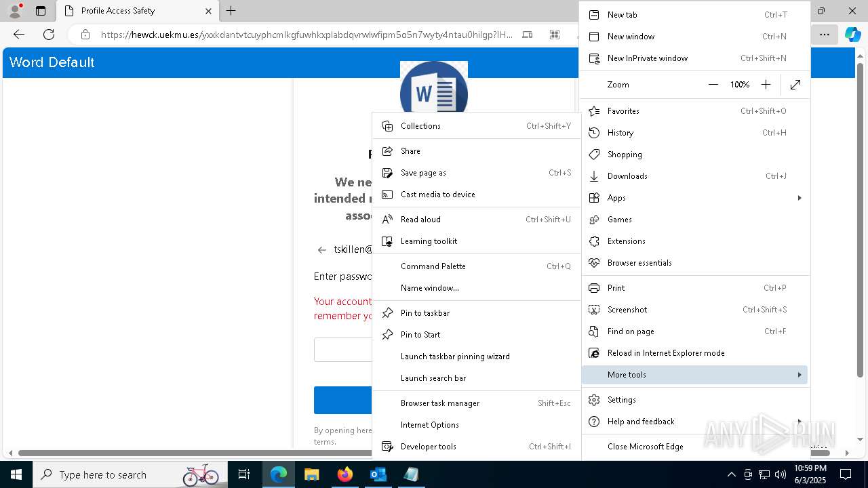Decrease zoom with the minus button
Screen dimensions: 868x488
tap(713, 85)
